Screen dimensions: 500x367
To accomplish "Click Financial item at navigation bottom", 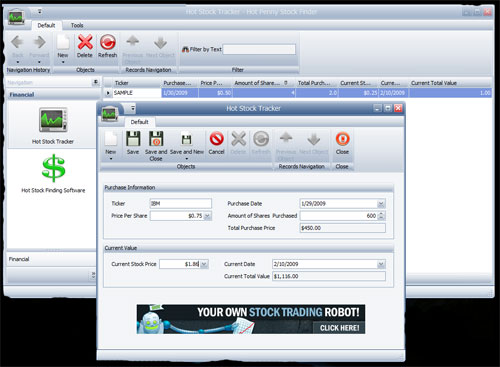I will tap(51, 259).
